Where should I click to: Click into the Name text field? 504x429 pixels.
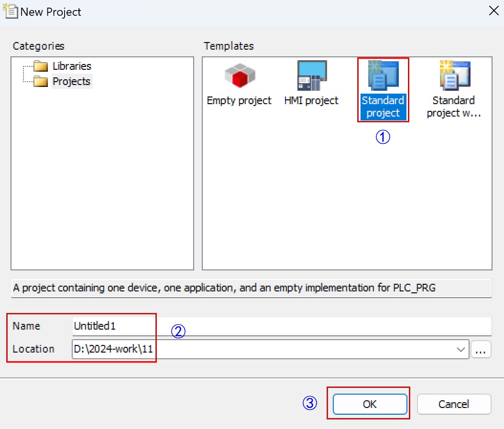click(282, 326)
